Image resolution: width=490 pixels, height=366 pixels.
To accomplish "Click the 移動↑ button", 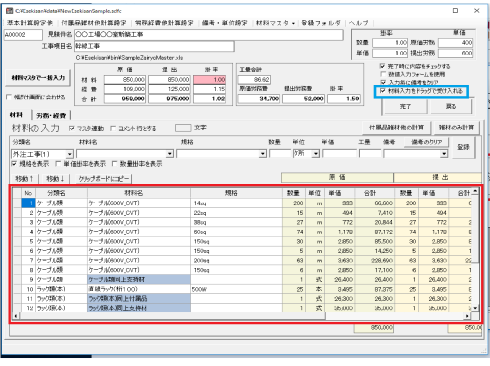I will pos(24,179).
